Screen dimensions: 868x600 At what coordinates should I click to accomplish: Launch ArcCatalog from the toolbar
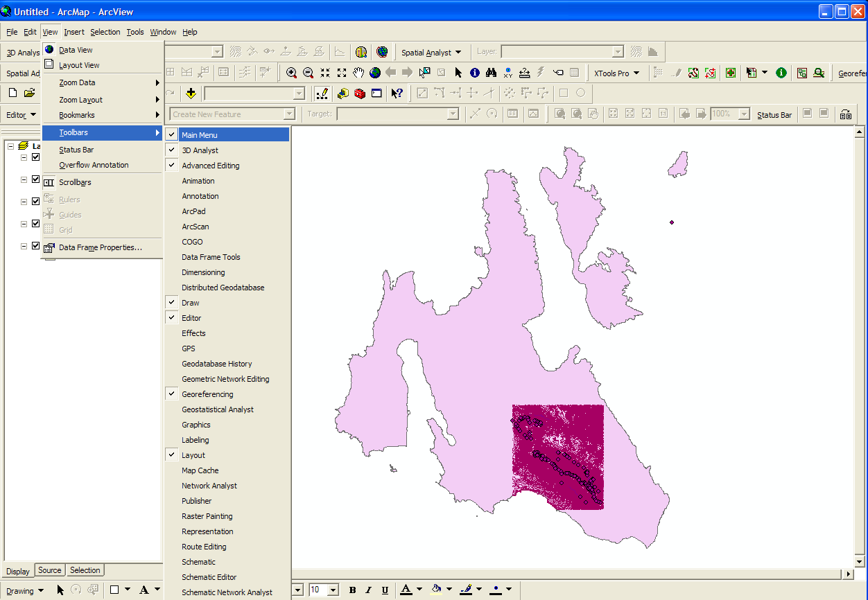coord(343,94)
